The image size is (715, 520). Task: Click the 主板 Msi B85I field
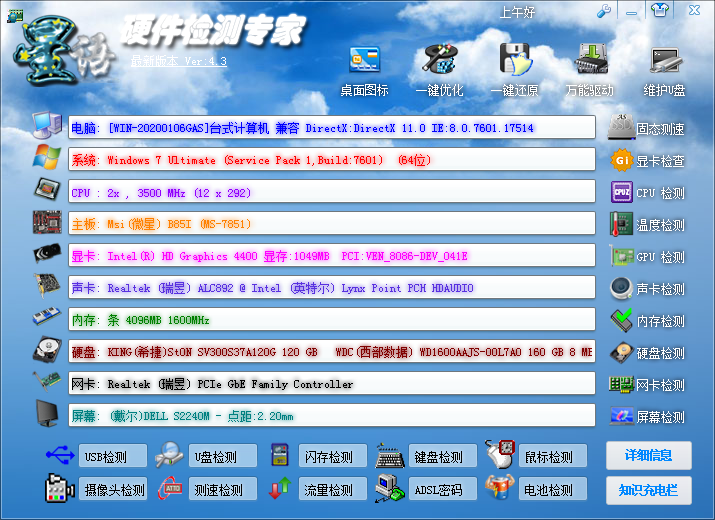coord(332,224)
